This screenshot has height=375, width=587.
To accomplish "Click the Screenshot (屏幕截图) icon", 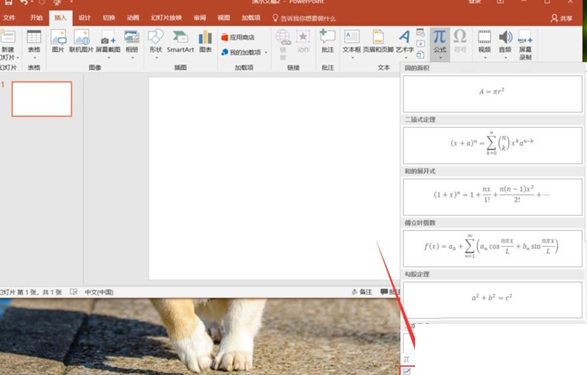I will [x=108, y=41].
